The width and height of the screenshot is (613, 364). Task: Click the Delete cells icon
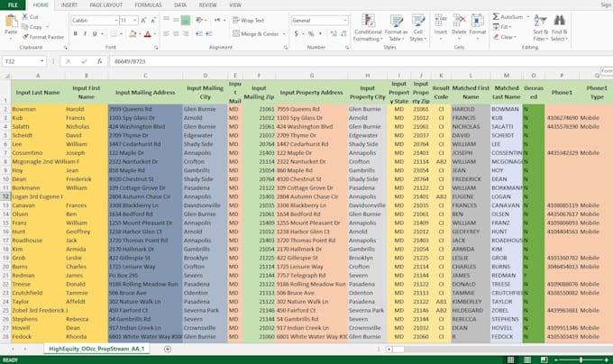click(459, 21)
